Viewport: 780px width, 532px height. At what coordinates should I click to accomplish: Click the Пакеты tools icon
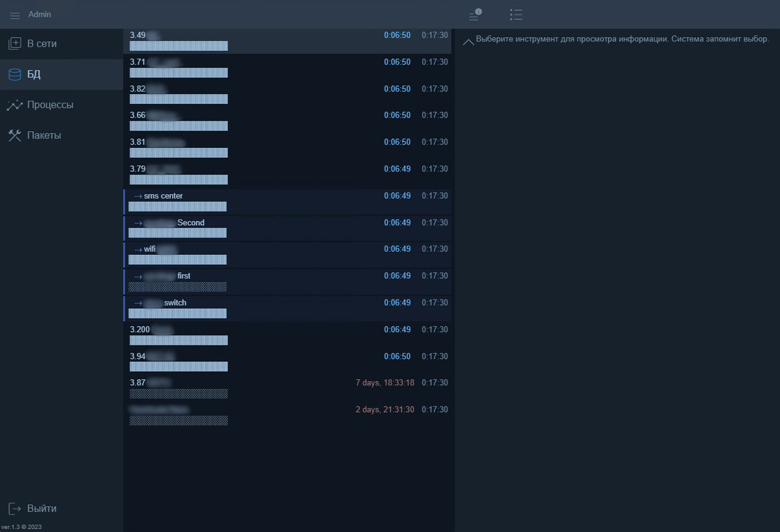[x=14, y=135]
